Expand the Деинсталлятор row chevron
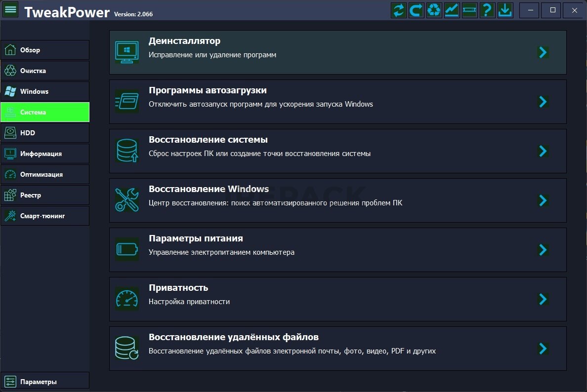 [x=543, y=52]
